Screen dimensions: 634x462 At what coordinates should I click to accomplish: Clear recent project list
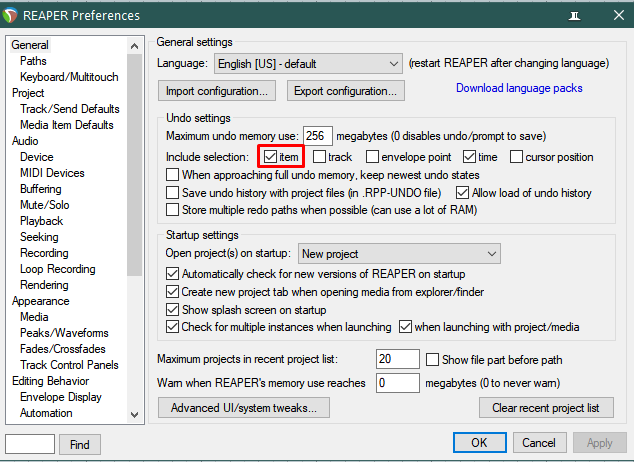click(x=546, y=407)
